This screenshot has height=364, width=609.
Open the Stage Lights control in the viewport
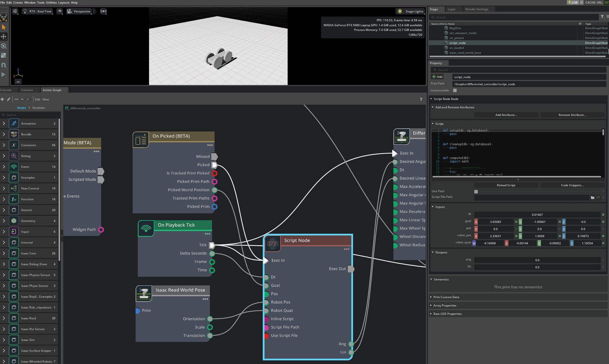coord(410,11)
